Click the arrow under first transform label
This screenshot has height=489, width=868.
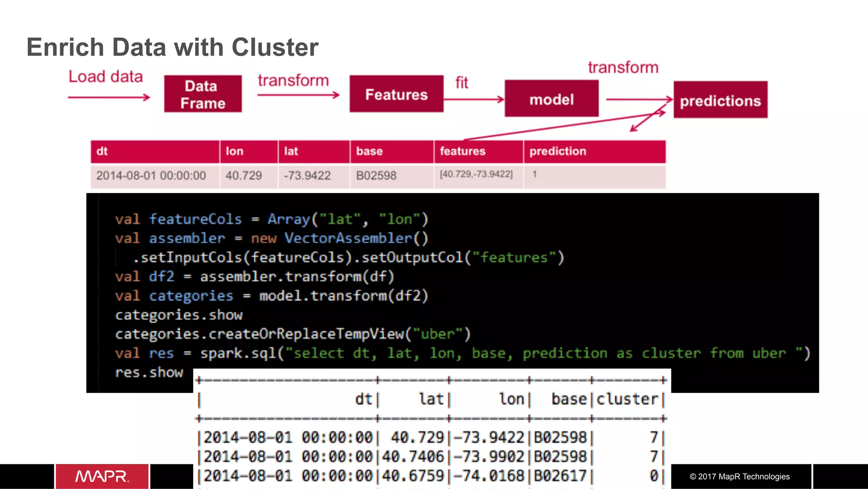tap(298, 95)
